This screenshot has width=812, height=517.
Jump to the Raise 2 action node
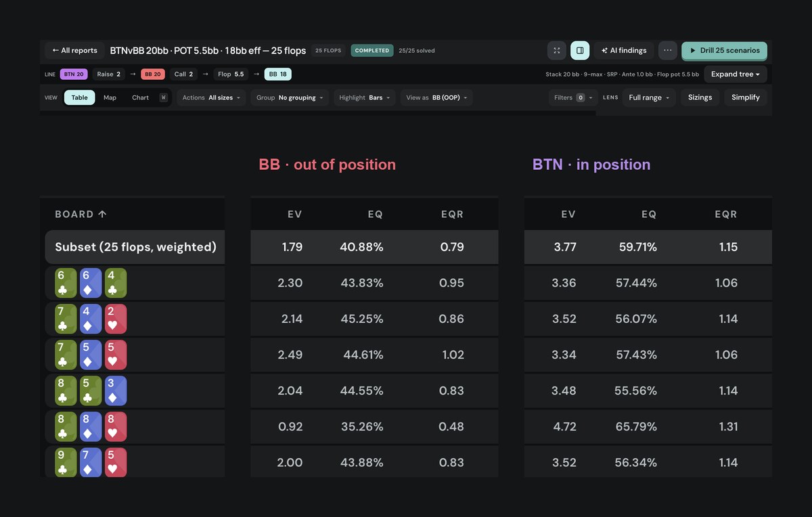pyautogui.click(x=108, y=74)
